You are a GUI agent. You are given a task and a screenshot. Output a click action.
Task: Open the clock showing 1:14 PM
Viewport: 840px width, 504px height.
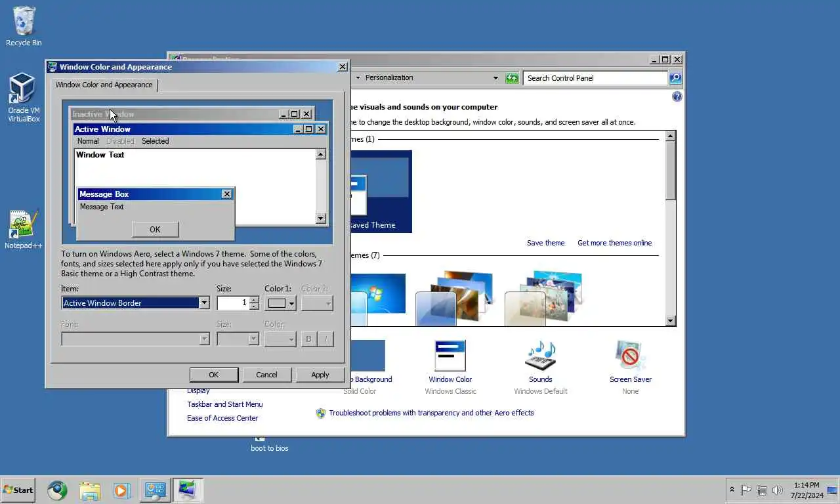(x=807, y=490)
